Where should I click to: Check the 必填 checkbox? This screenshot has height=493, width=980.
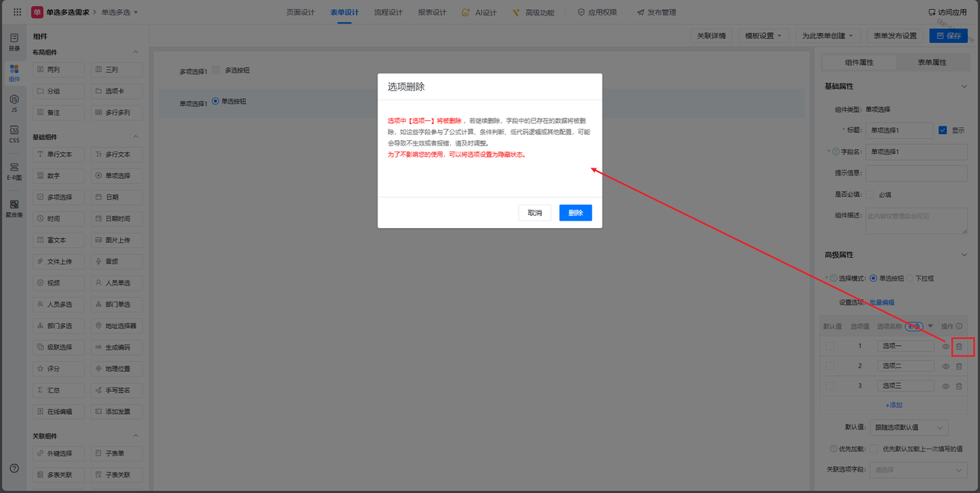coord(870,194)
